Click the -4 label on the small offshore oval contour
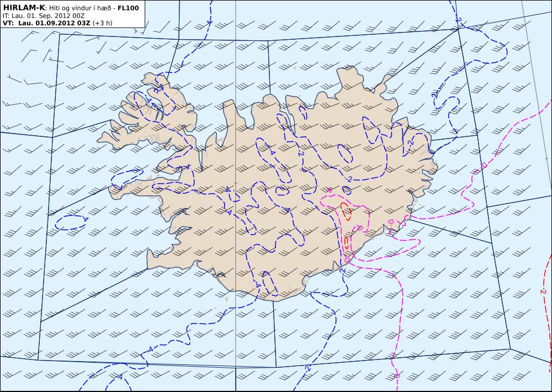Image resolution: width=552 pixels, height=392 pixels. (84, 219)
